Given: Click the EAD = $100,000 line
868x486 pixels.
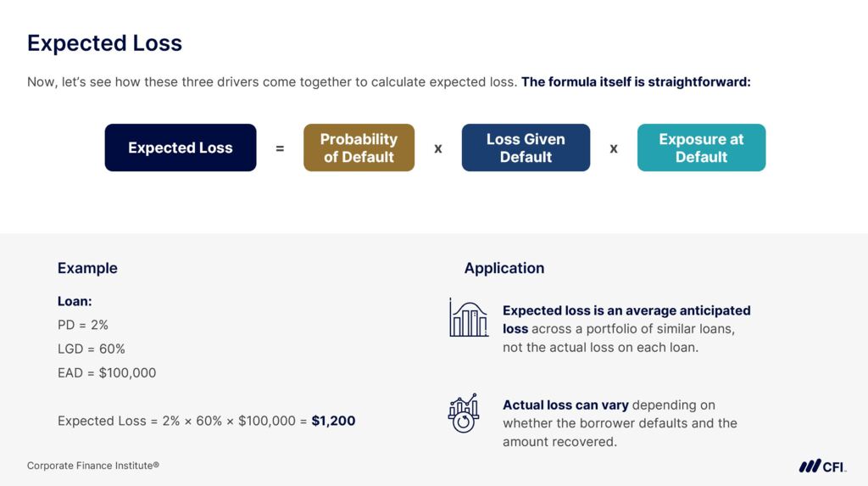Looking at the screenshot, I should click(107, 372).
